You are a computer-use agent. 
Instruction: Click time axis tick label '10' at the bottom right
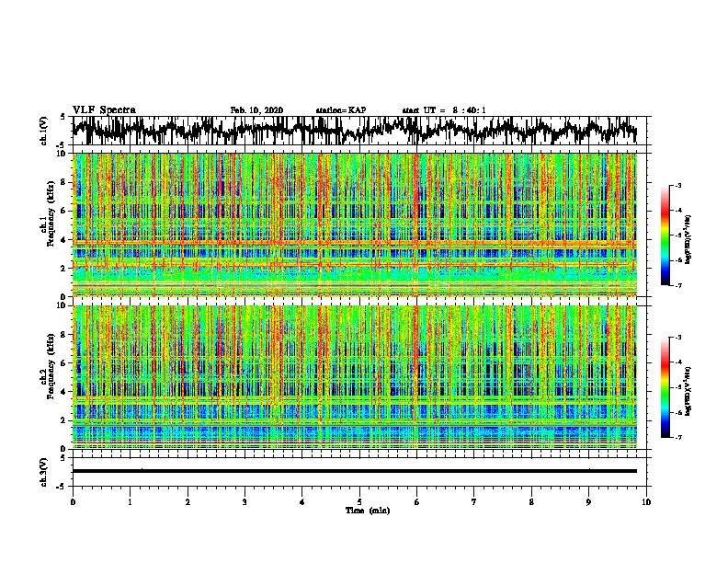(646, 502)
